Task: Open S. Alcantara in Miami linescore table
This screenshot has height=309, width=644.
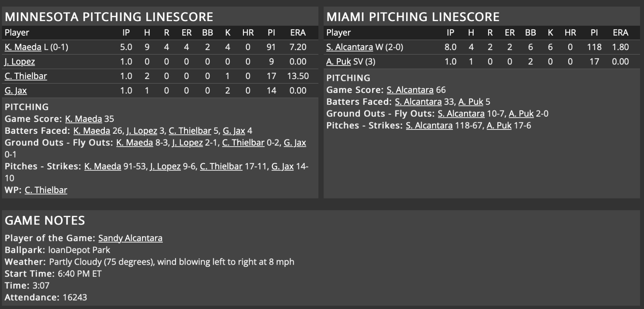Action: tap(349, 47)
